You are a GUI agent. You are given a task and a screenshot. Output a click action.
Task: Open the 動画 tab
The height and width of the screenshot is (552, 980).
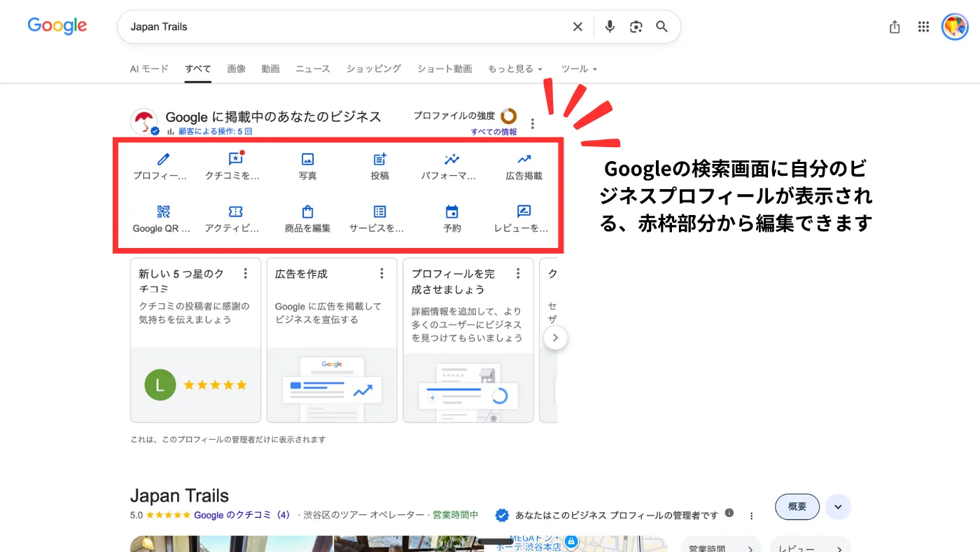click(270, 69)
